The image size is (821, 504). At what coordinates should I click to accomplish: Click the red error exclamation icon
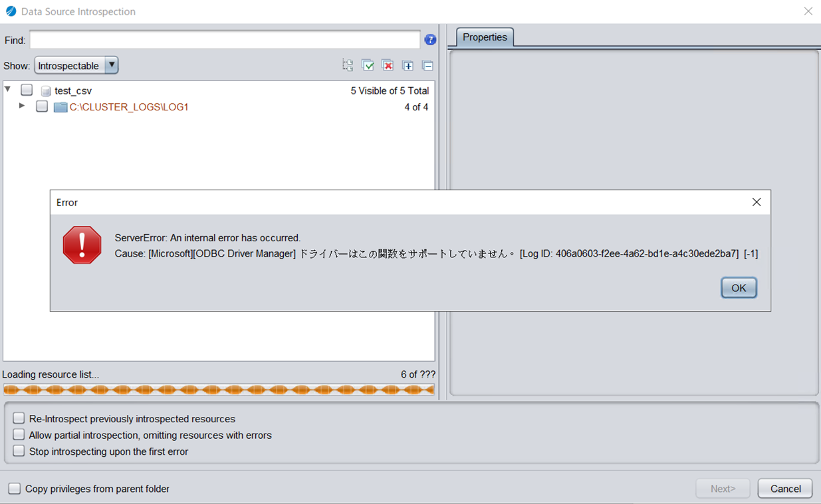[82, 245]
